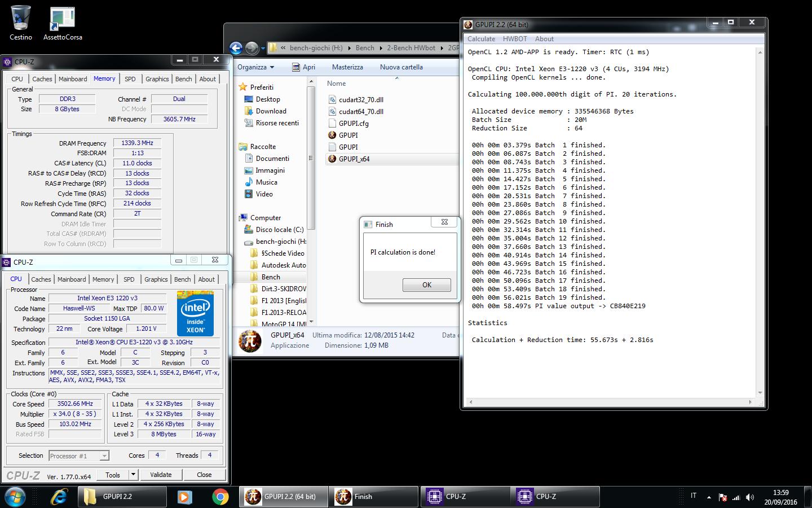Click the 2-Bench HWbot breadcrumb segment
The image size is (812, 508).
(x=411, y=48)
